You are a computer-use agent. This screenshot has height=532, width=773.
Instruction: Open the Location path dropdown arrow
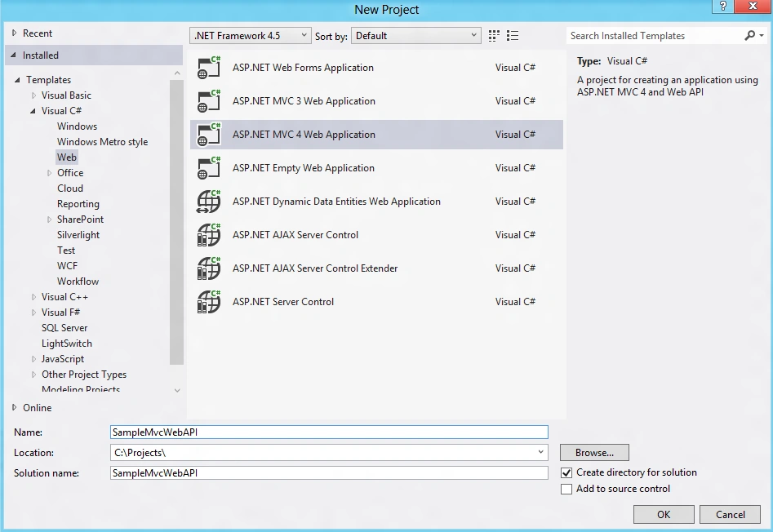541,452
